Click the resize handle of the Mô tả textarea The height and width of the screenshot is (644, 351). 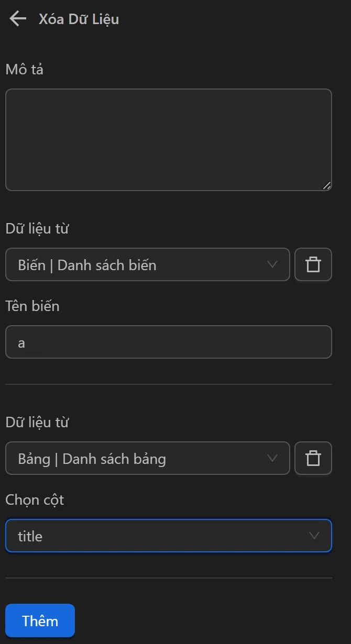[327, 185]
